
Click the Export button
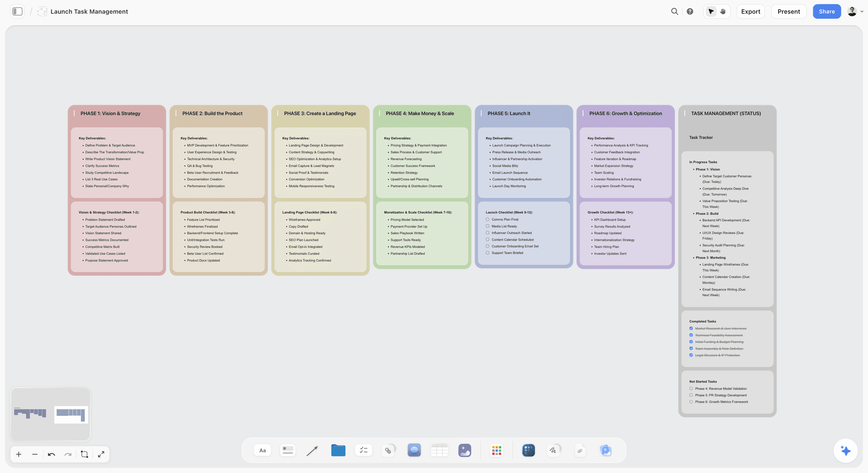point(751,11)
